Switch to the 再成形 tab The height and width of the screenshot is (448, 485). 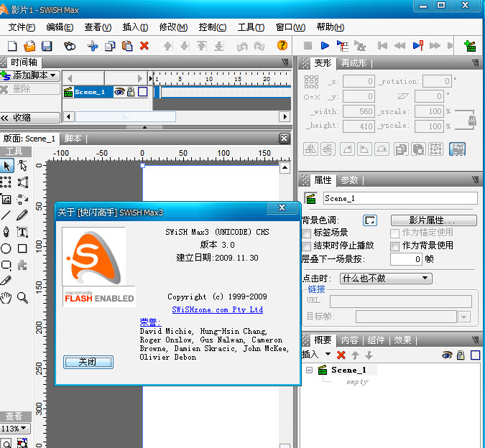pyautogui.click(x=354, y=63)
